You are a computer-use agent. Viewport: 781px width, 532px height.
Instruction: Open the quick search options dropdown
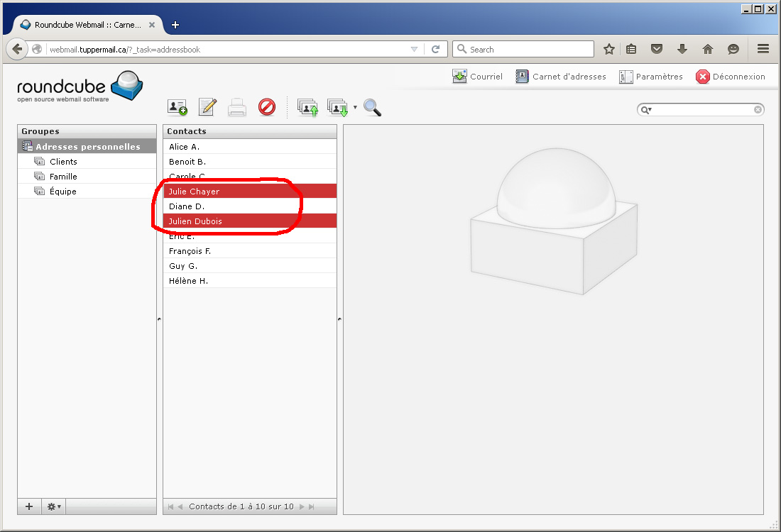point(646,110)
